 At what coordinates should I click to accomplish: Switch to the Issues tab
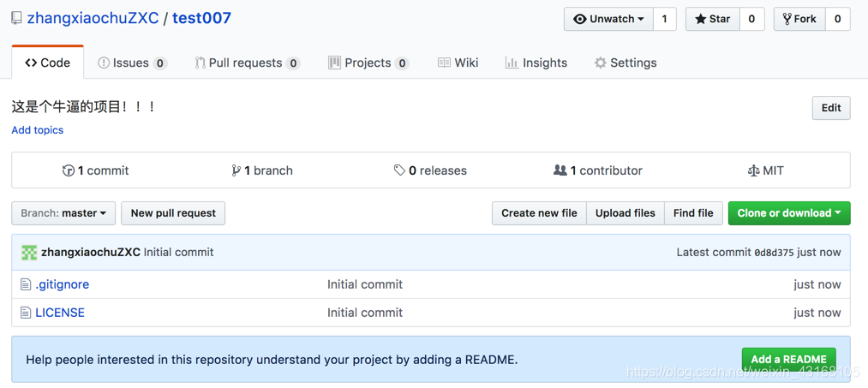pos(132,63)
